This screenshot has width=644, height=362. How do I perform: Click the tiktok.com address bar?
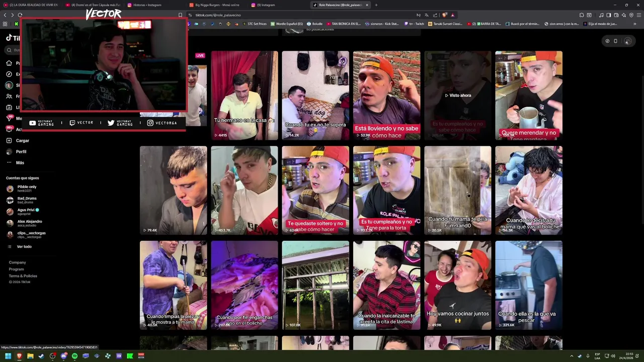[x=302, y=15]
